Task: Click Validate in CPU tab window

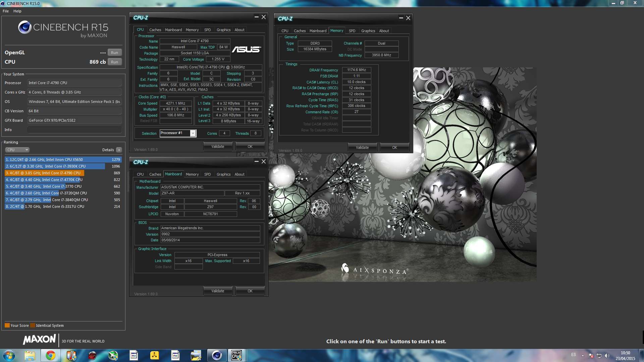Action: [x=218, y=146]
